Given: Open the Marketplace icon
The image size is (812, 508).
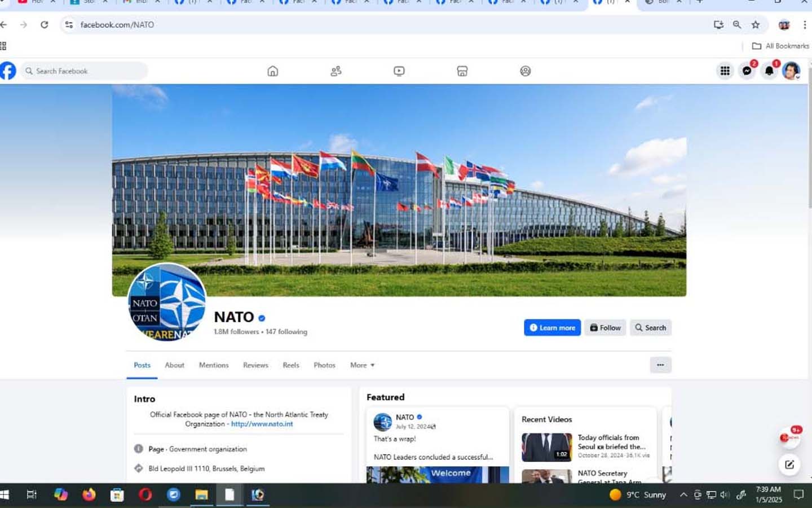Looking at the screenshot, I should [x=462, y=71].
